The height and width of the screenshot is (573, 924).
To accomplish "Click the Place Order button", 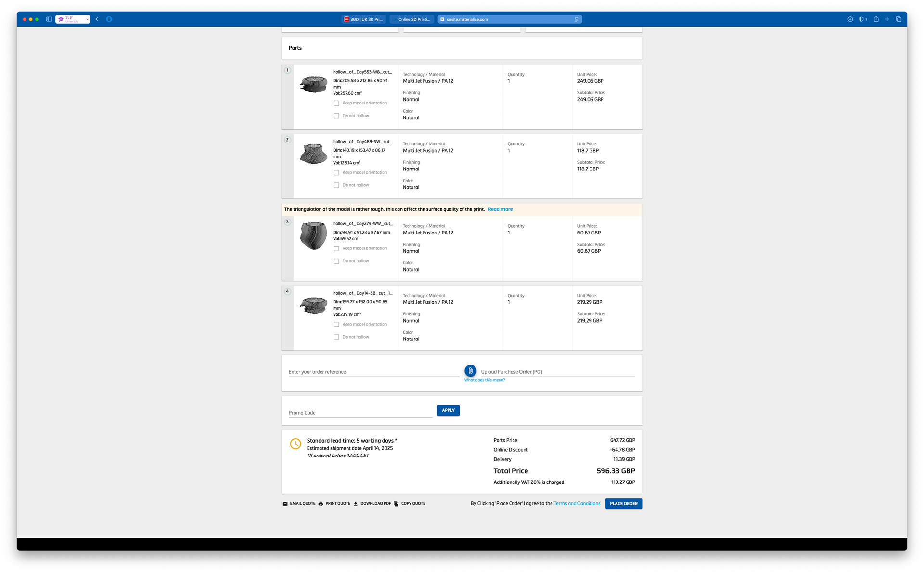I will (x=623, y=504).
